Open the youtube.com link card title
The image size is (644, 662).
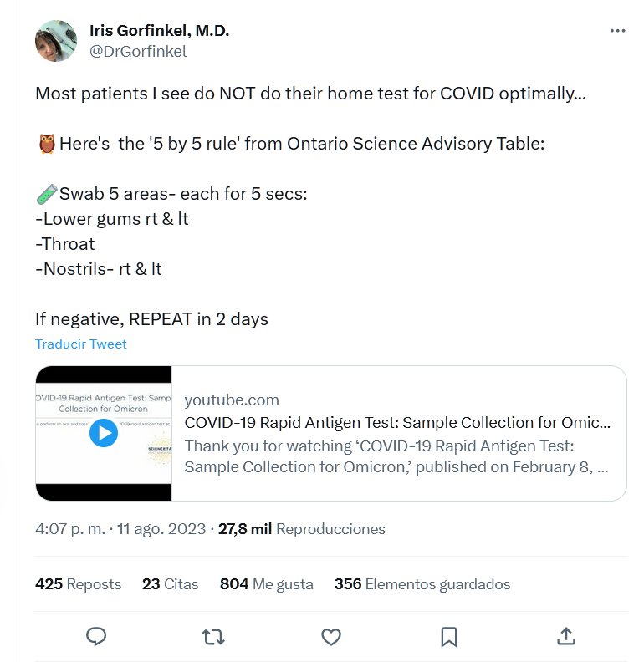coord(396,422)
